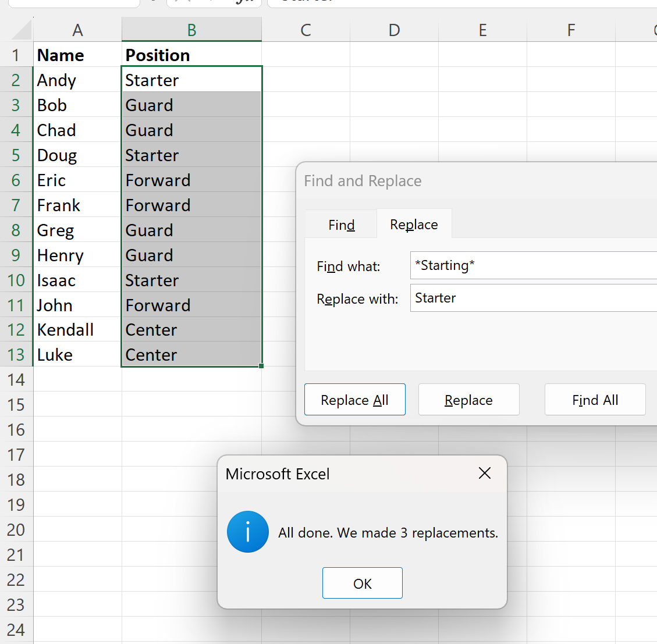Select column D header
Viewport: 657px width, 644px height.
pos(395,30)
